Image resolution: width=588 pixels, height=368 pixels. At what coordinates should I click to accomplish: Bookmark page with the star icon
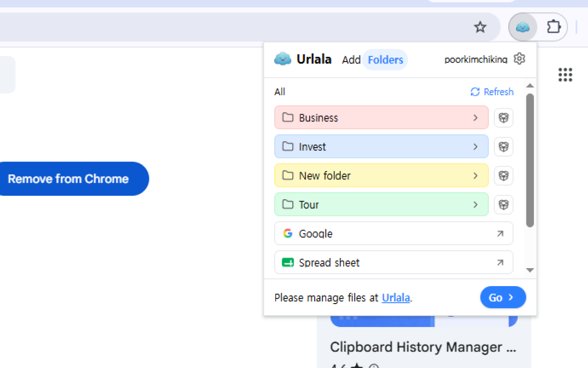click(x=480, y=27)
